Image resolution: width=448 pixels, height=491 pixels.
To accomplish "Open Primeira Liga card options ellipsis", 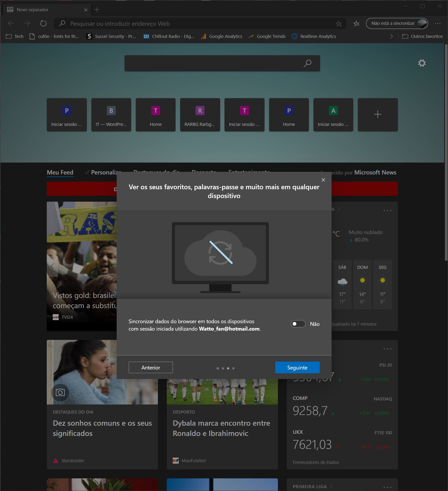I will (x=387, y=487).
